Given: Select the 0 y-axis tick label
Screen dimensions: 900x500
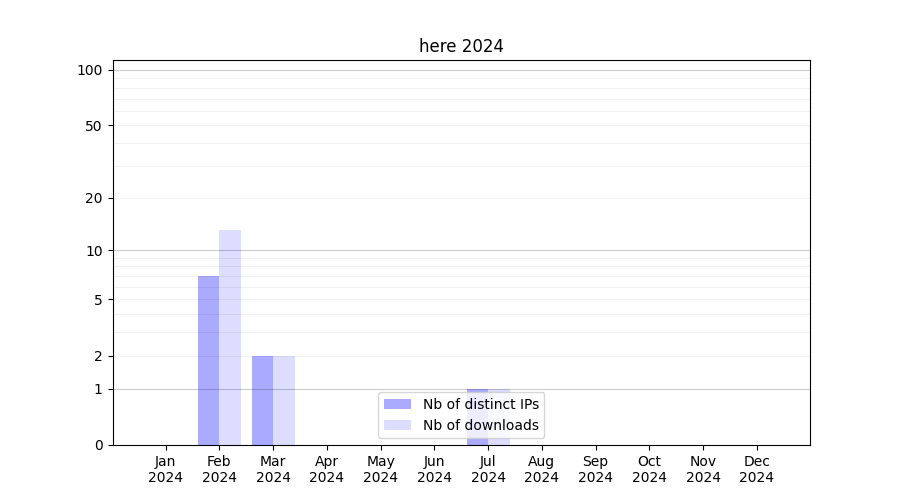Looking at the screenshot, I should coord(98,445).
